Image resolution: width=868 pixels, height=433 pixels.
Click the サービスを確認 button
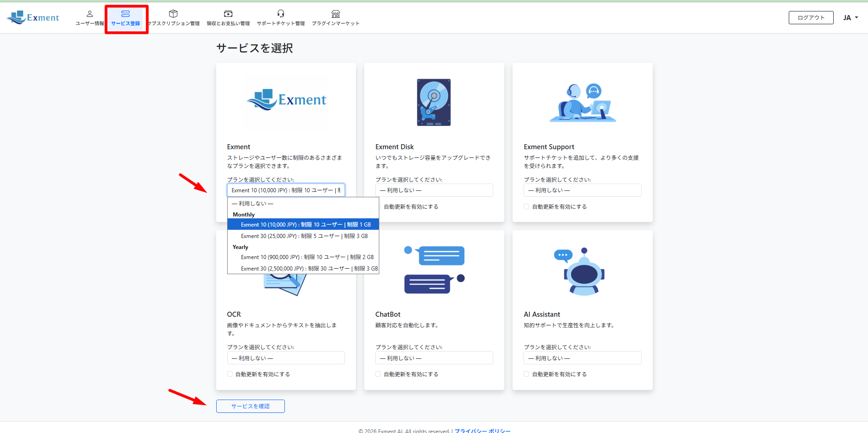click(251, 406)
